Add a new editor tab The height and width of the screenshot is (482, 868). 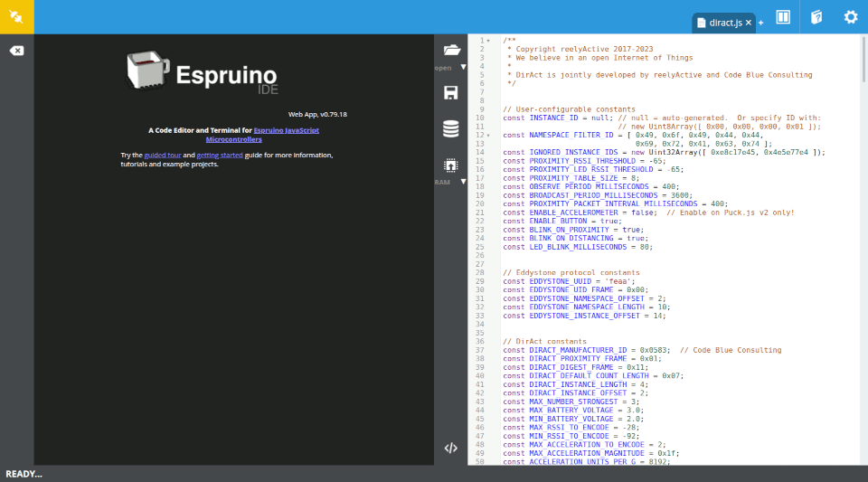tap(760, 22)
